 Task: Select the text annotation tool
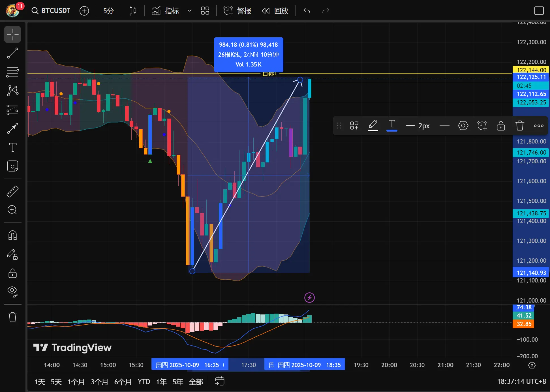click(x=12, y=147)
